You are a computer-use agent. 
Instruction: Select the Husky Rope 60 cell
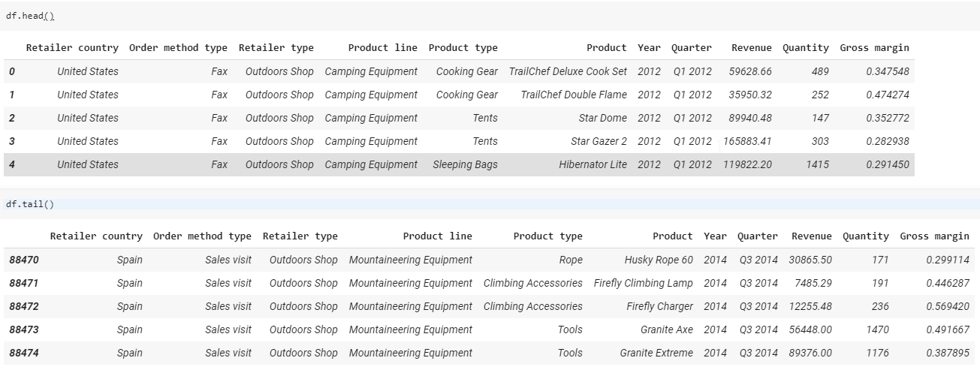click(x=659, y=260)
